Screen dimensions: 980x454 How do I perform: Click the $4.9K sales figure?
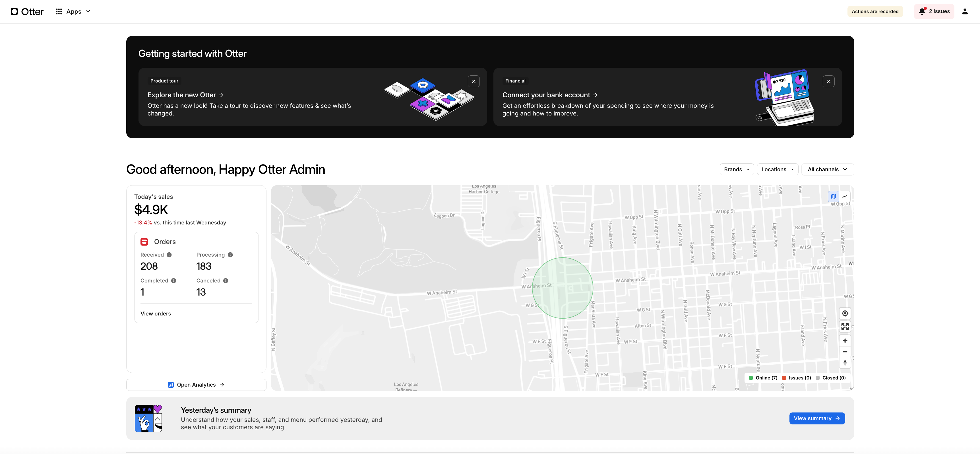[x=151, y=210]
